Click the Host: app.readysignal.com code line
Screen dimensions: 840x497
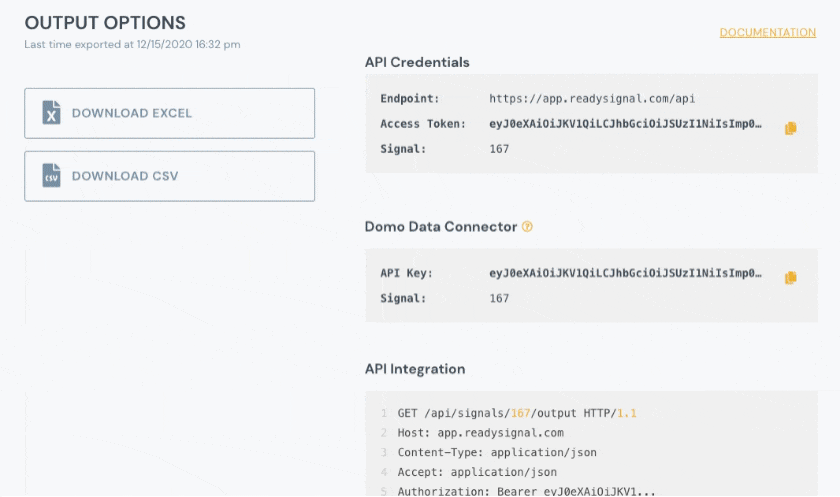480,433
